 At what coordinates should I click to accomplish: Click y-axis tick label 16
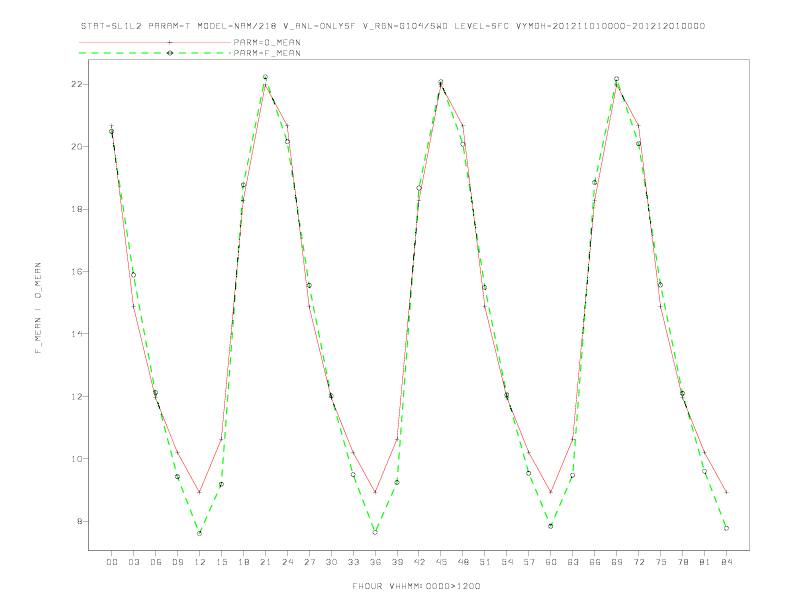click(77, 272)
